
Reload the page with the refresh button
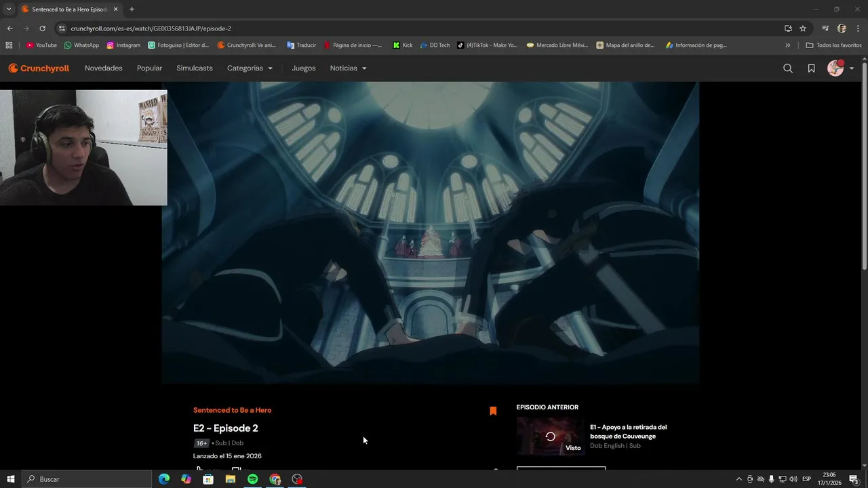point(42,28)
